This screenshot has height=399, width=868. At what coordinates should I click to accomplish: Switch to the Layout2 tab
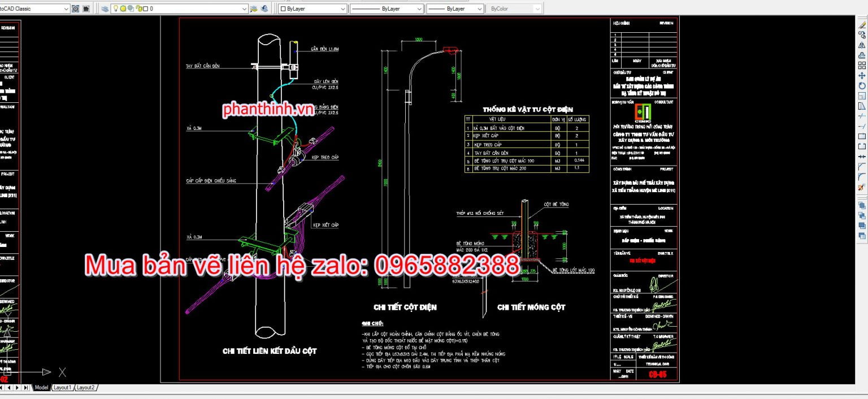[85, 388]
